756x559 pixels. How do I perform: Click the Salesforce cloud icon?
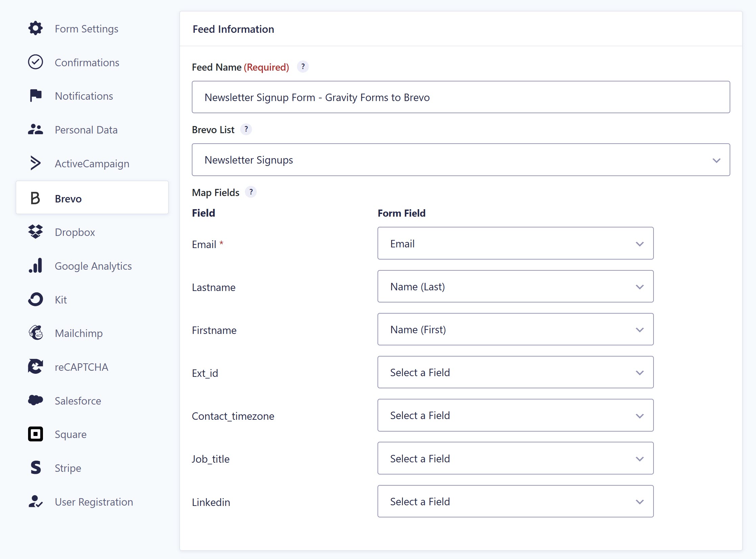point(35,400)
